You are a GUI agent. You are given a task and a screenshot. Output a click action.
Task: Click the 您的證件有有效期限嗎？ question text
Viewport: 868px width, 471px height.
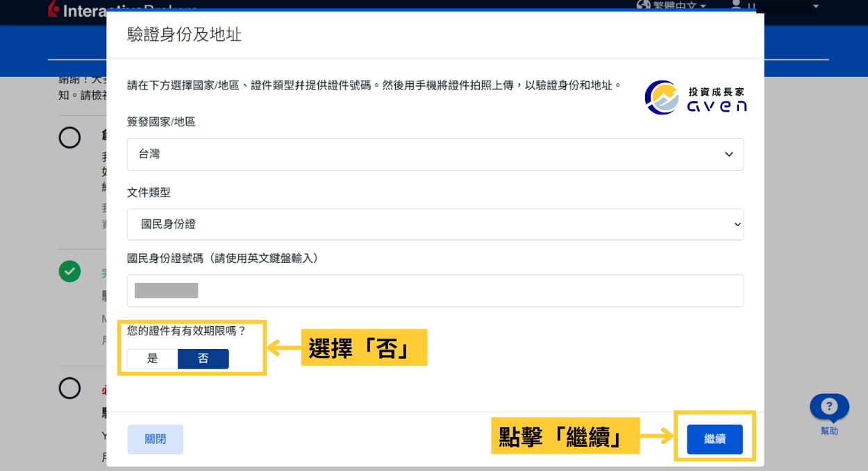(x=187, y=331)
